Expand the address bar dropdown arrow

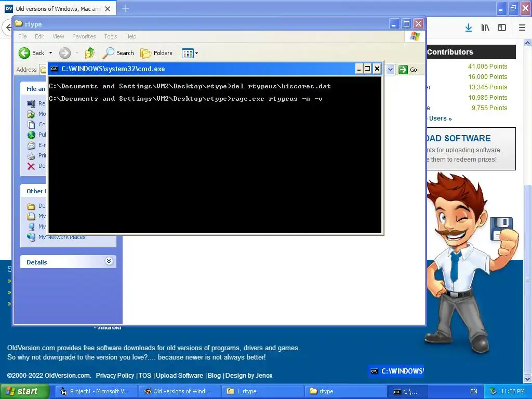point(390,70)
